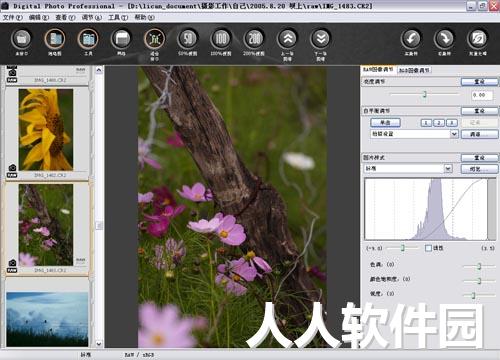The height and width of the screenshot is (360, 500).
Task: Click IMG_1482.CR2 file name label
Action: pyautogui.click(x=50, y=175)
